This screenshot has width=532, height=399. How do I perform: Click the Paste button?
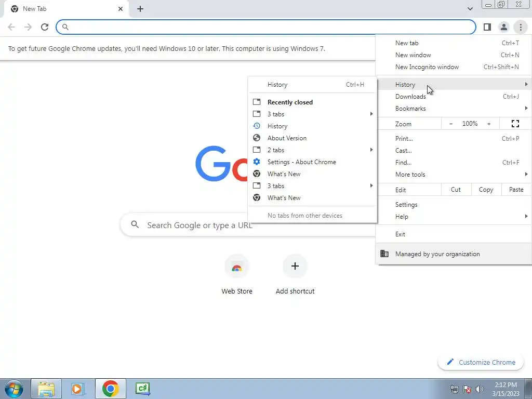[x=516, y=190]
